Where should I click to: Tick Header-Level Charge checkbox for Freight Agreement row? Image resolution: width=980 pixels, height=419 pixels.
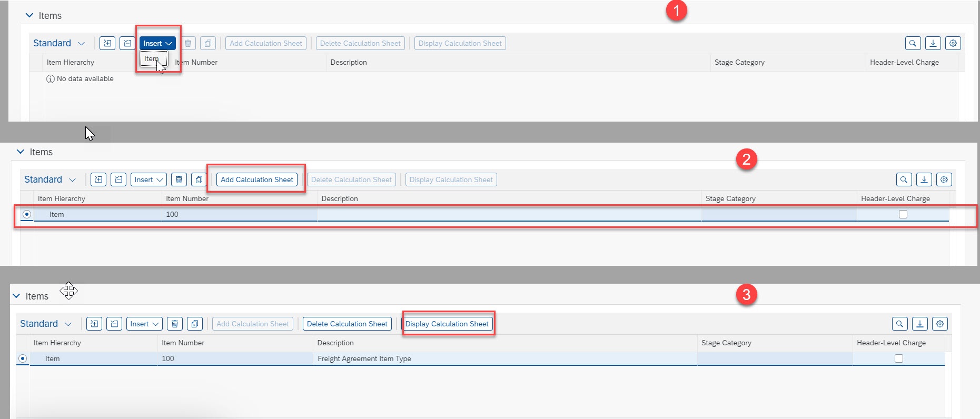(x=899, y=358)
